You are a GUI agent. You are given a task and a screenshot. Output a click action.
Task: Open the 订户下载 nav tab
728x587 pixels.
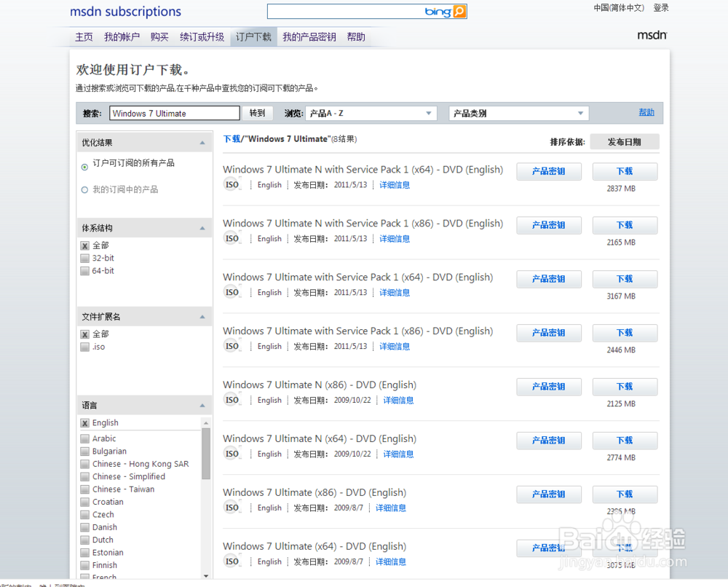(x=253, y=36)
